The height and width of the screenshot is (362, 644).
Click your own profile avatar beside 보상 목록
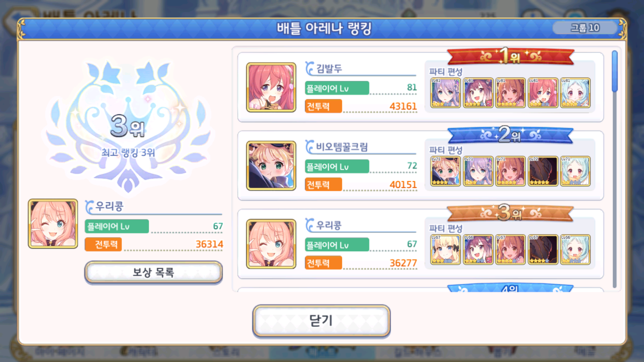tap(53, 224)
